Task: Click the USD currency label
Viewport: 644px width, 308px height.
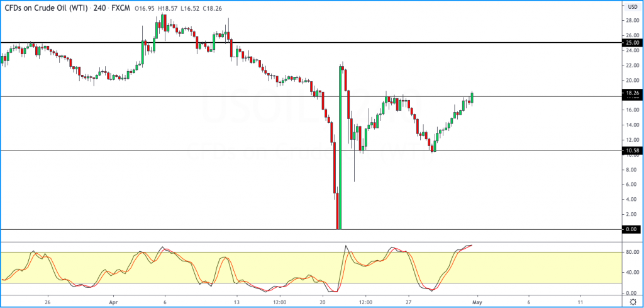Action: [631, 6]
